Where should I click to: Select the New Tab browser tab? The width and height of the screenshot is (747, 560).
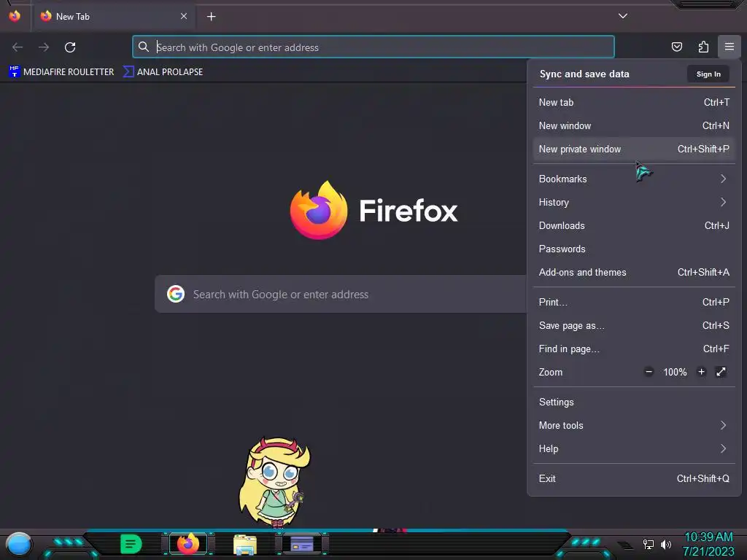[113, 16]
